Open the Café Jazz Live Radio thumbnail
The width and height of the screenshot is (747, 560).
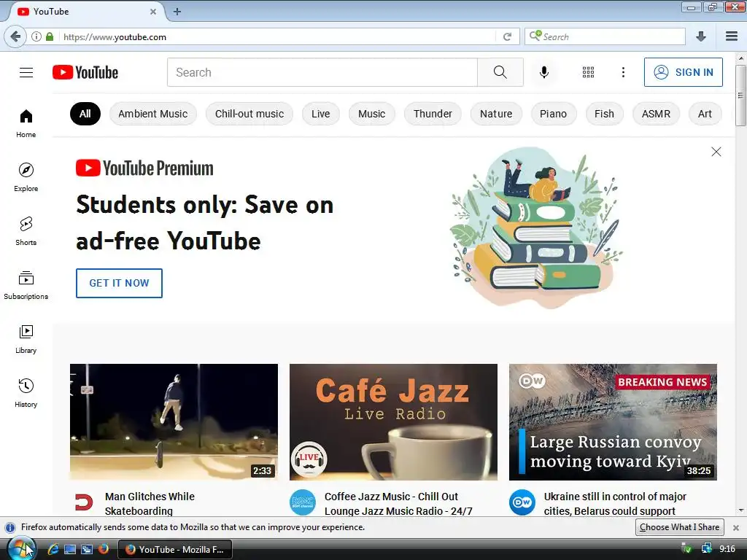393,422
